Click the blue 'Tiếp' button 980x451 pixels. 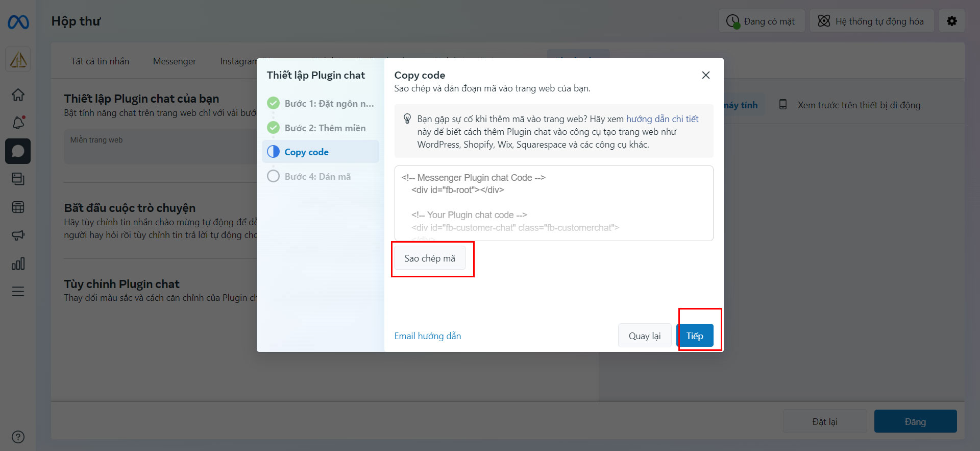(x=694, y=336)
